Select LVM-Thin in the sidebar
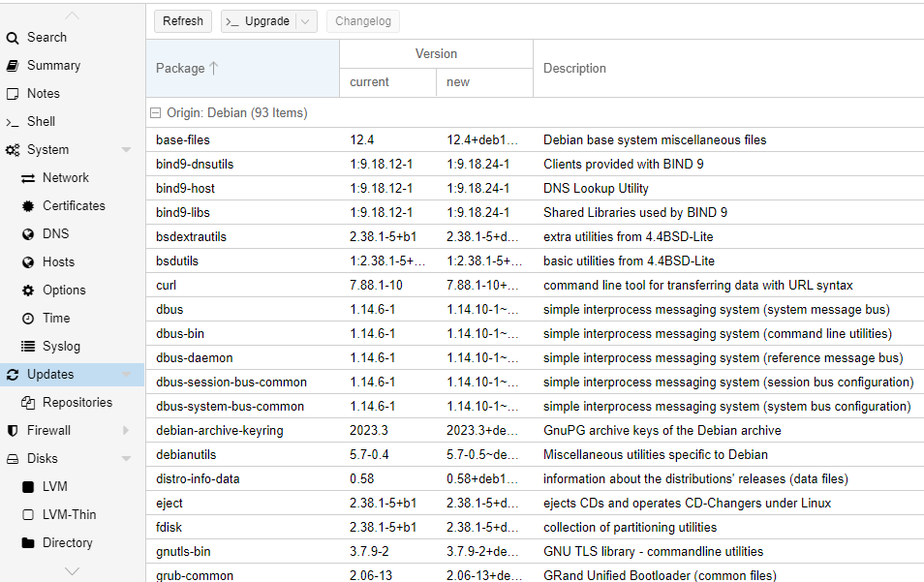 click(69, 515)
